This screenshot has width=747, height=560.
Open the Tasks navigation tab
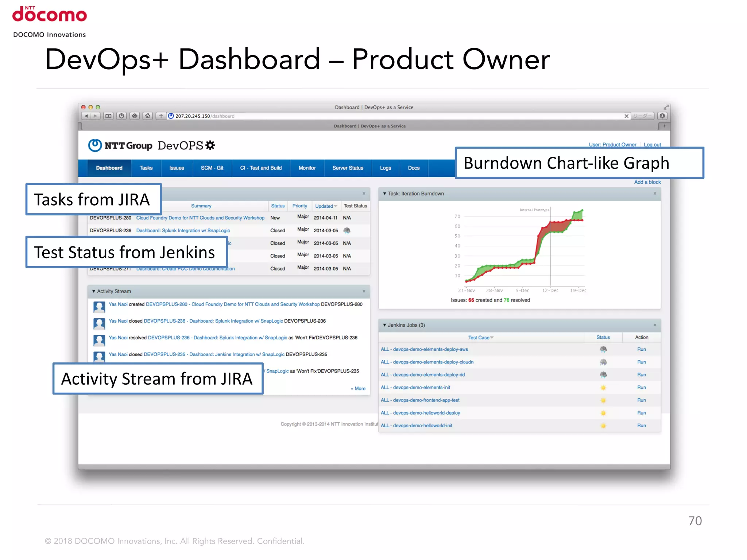[146, 168]
